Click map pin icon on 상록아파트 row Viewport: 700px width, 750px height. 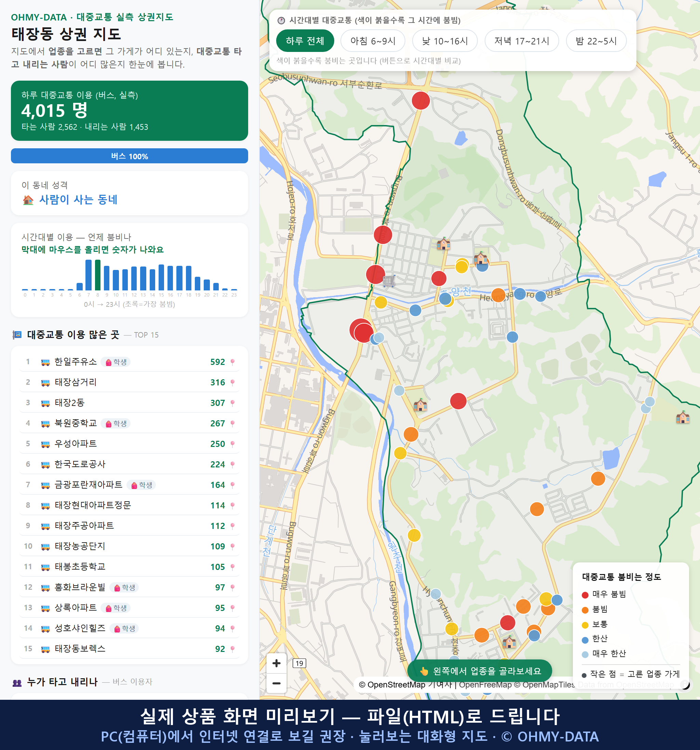(x=232, y=608)
